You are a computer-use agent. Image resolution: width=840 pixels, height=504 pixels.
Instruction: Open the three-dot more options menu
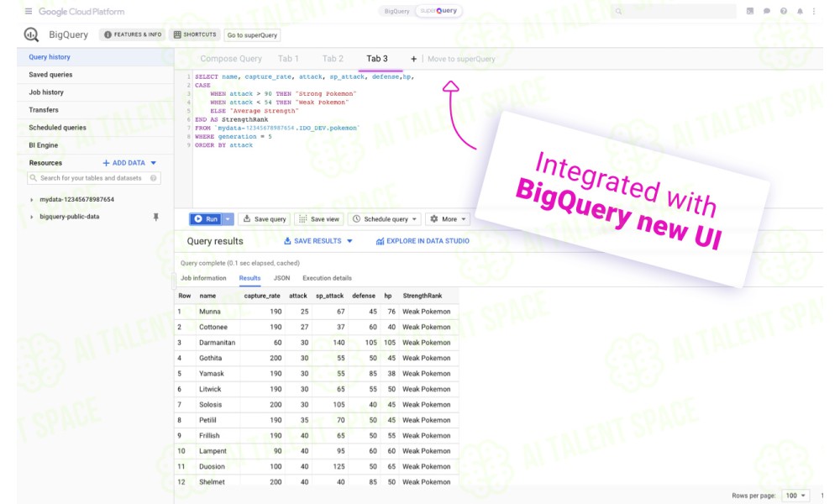click(814, 11)
